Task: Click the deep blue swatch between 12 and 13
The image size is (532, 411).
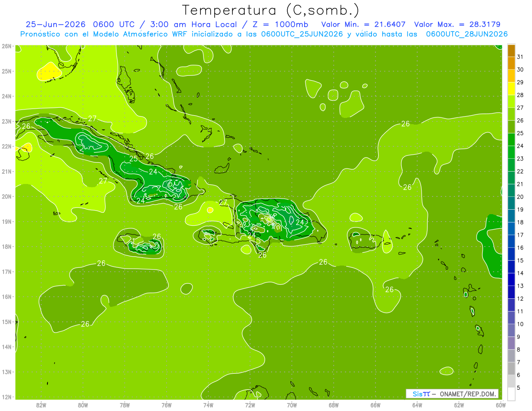Action: tap(511, 292)
